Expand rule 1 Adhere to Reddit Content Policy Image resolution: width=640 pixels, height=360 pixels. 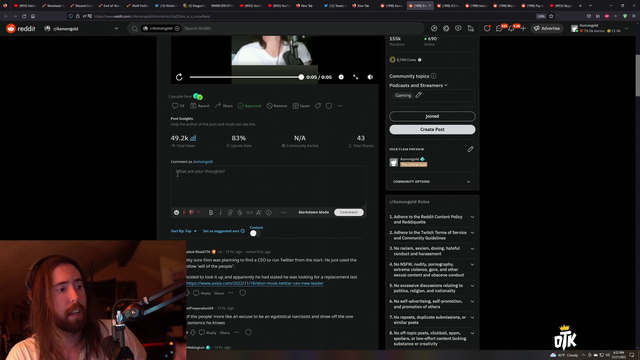pos(472,217)
